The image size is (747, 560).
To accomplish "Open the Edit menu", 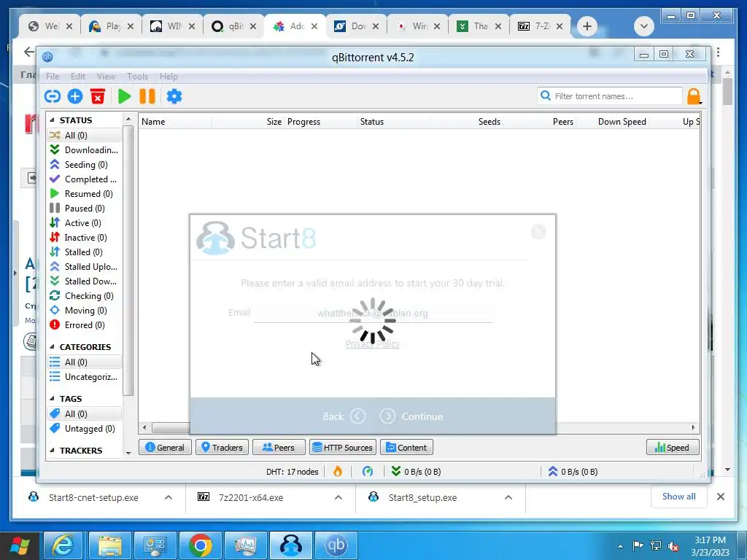I will click(x=77, y=76).
